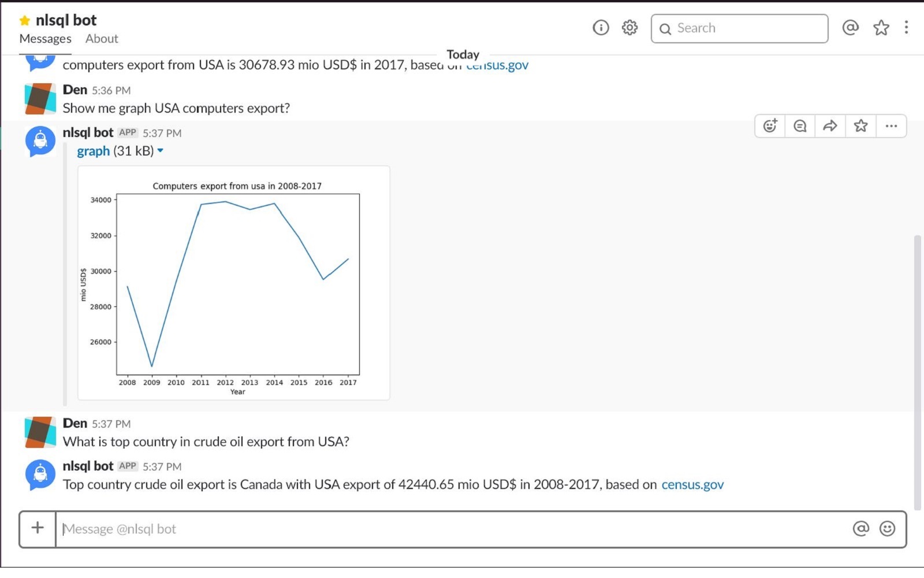
Task: Open attach file plus button
Action: pos(38,528)
